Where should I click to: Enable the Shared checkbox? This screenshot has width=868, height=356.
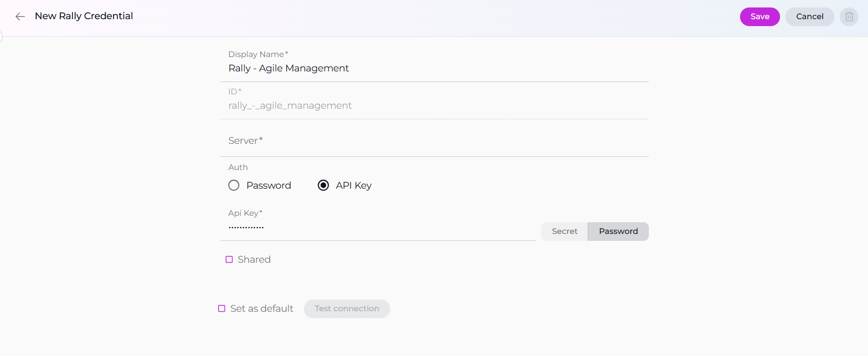click(x=229, y=260)
